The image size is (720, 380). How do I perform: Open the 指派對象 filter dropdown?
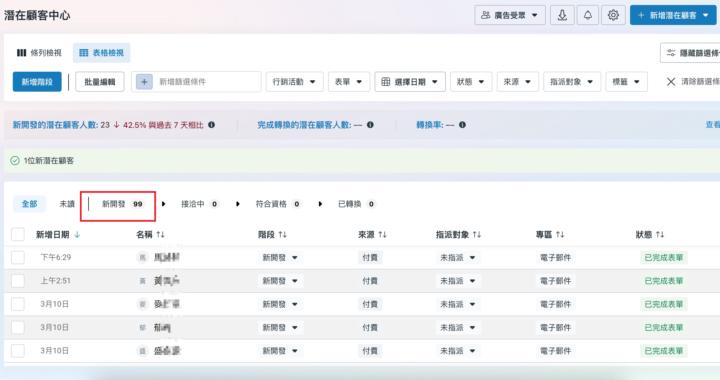(572, 82)
